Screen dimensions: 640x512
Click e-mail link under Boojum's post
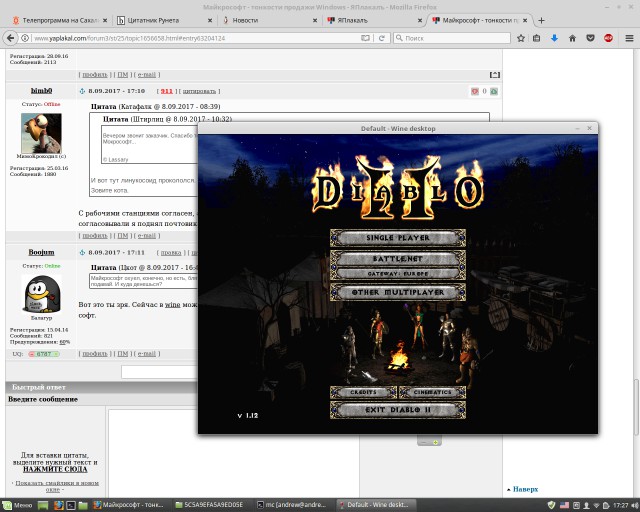147,354
